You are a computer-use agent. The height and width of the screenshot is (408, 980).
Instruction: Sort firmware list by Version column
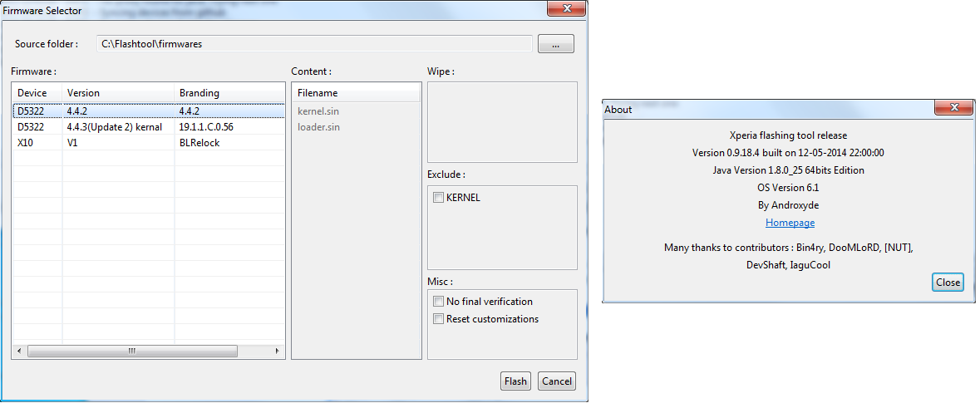pyautogui.click(x=116, y=93)
